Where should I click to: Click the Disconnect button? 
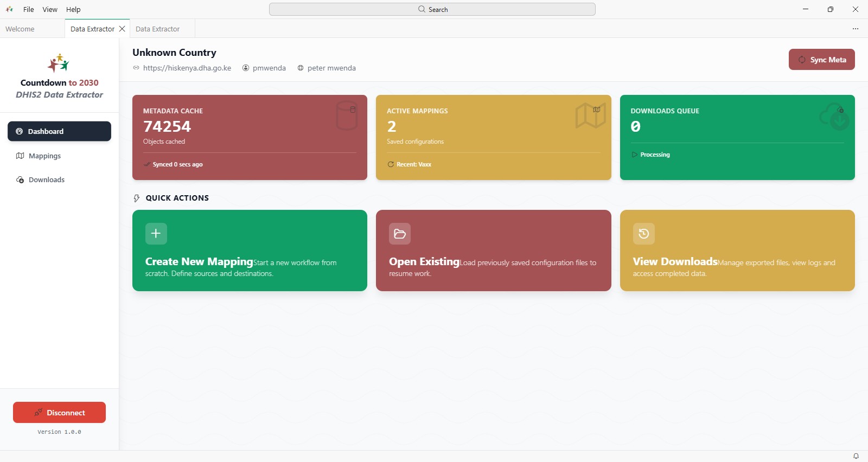tap(59, 412)
